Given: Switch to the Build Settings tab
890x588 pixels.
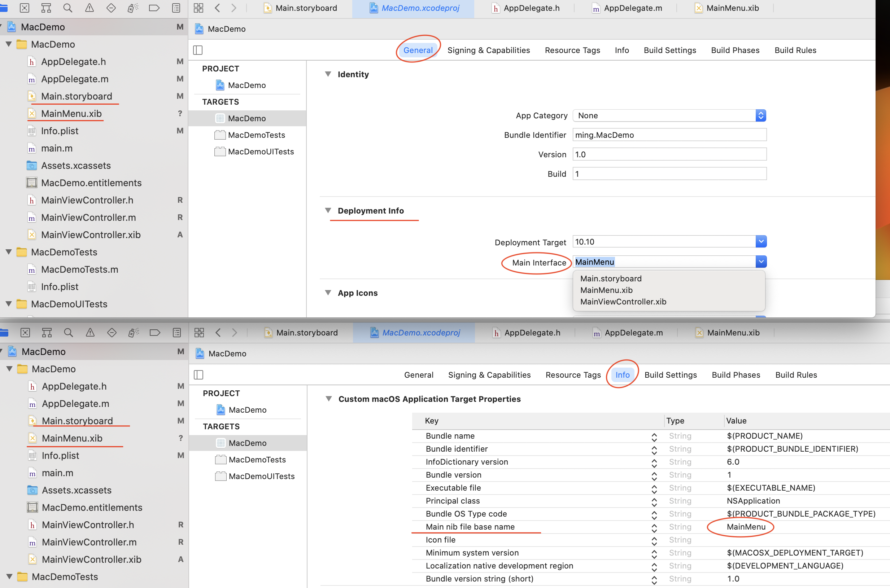Looking at the screenshot, I should point(670,50).
